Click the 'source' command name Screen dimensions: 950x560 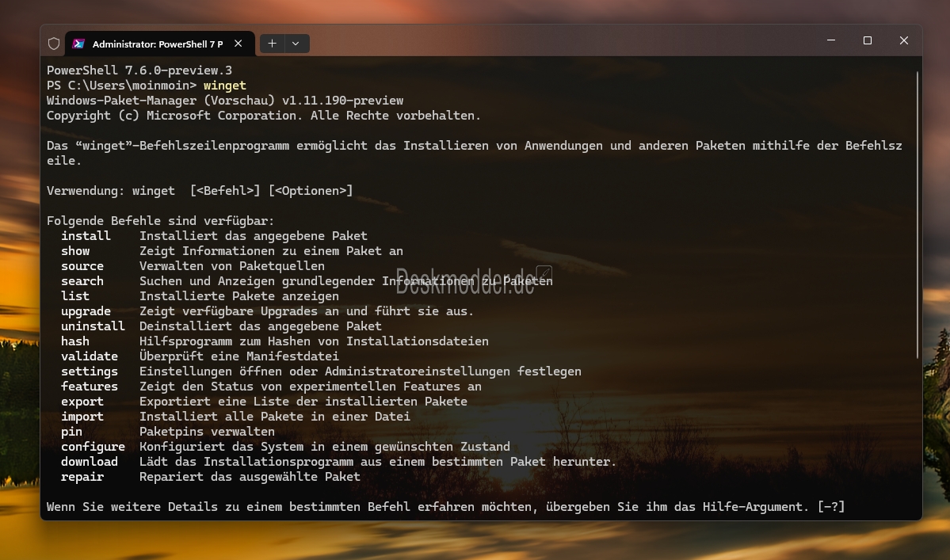(82, 266)
